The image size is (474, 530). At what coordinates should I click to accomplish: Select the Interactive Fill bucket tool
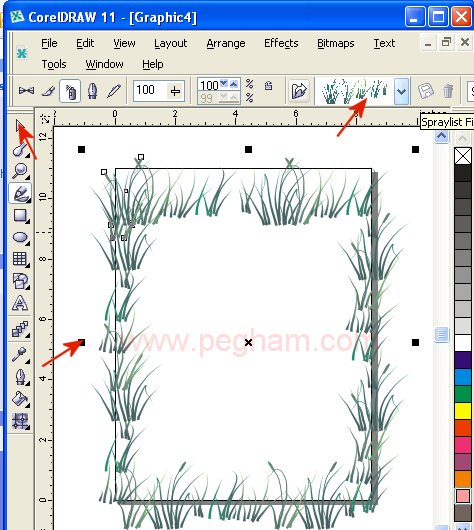coord(20,399)
